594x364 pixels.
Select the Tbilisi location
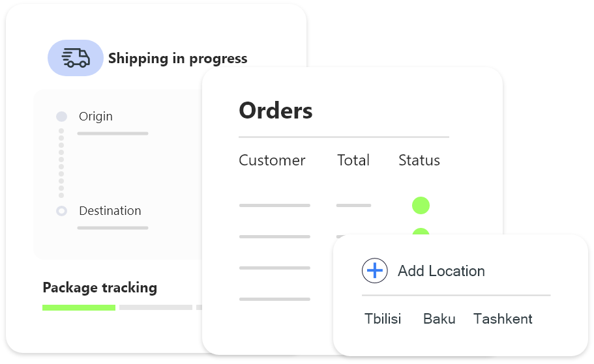click(383, 319)
